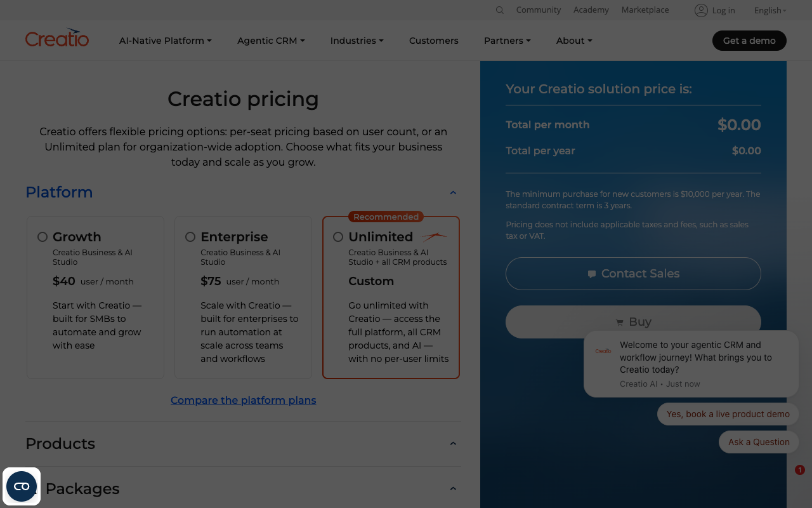Open the Agentic CRM dropdown menu

(x=271, y=41)
